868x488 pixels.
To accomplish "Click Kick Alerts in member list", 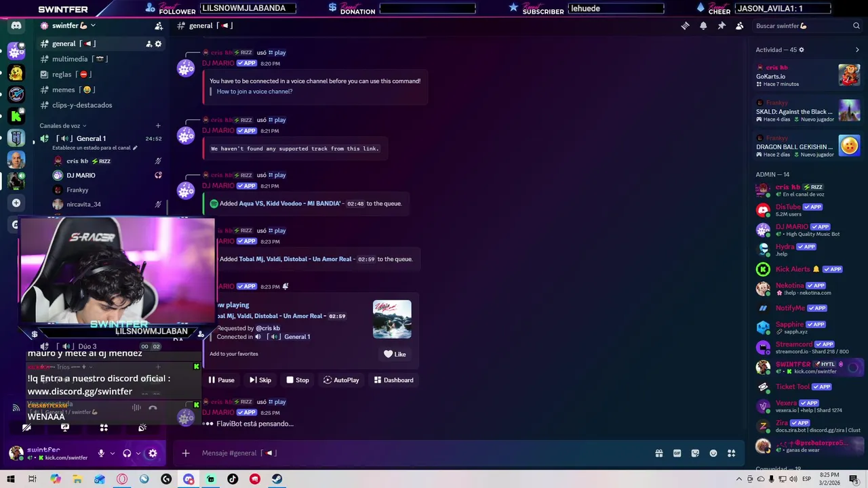I will pos(808,269).
